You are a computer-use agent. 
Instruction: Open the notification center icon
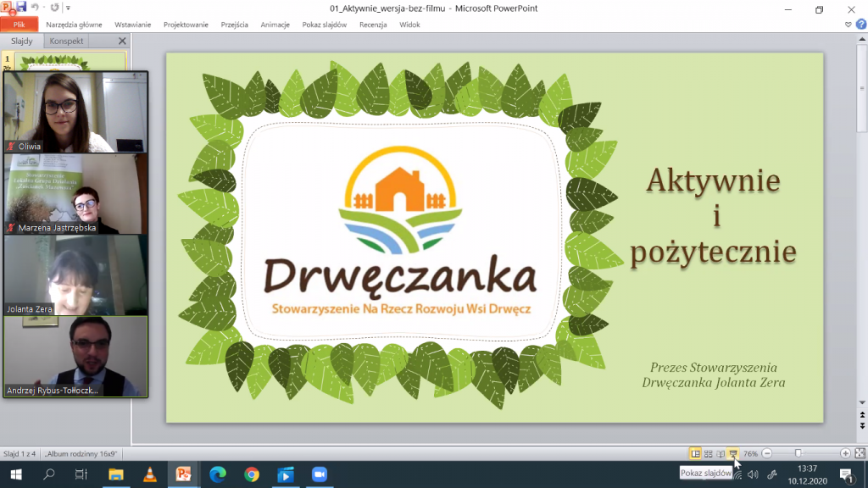[847, 474]
